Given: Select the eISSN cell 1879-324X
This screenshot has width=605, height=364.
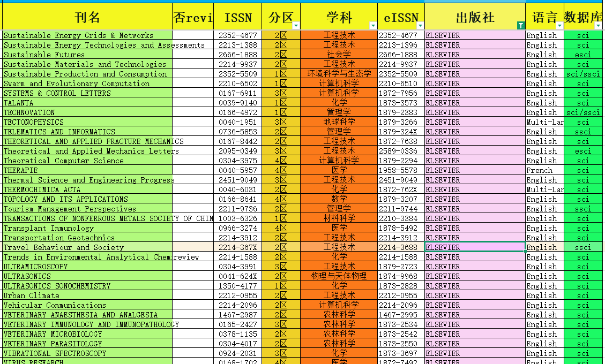Looking at the screenshot, I should [401, 132].
